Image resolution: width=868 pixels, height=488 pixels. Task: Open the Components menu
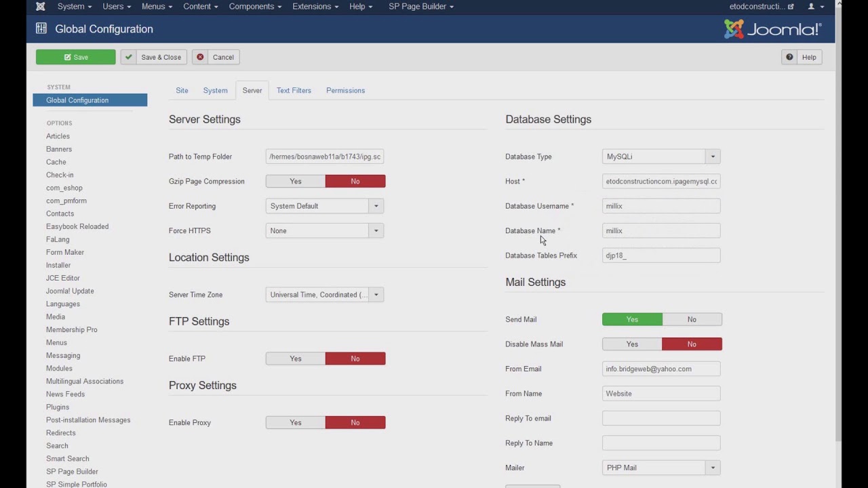pyautogui.click(x=255, y=6)
